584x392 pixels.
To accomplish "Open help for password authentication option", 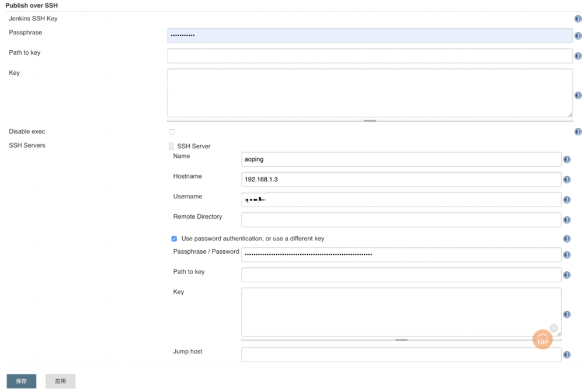I will pos(567,239).
